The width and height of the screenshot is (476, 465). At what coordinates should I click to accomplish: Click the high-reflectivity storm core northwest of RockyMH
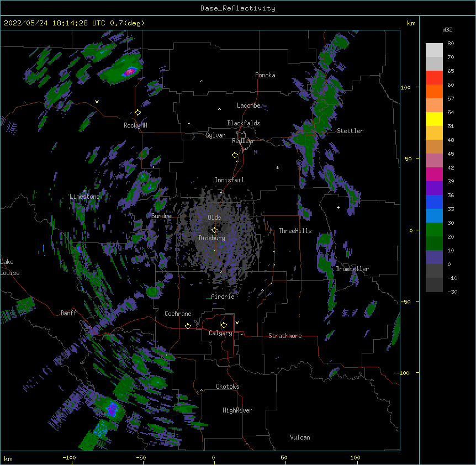[130, 72]
